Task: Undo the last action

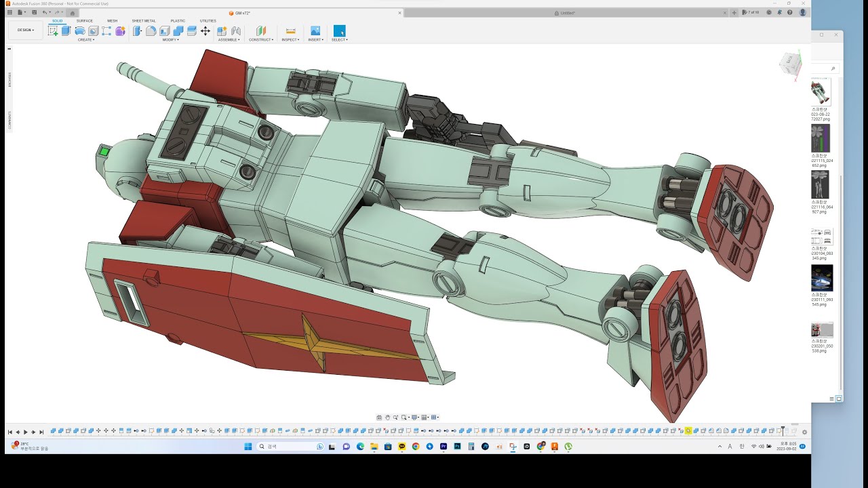Action: [45, 12]
